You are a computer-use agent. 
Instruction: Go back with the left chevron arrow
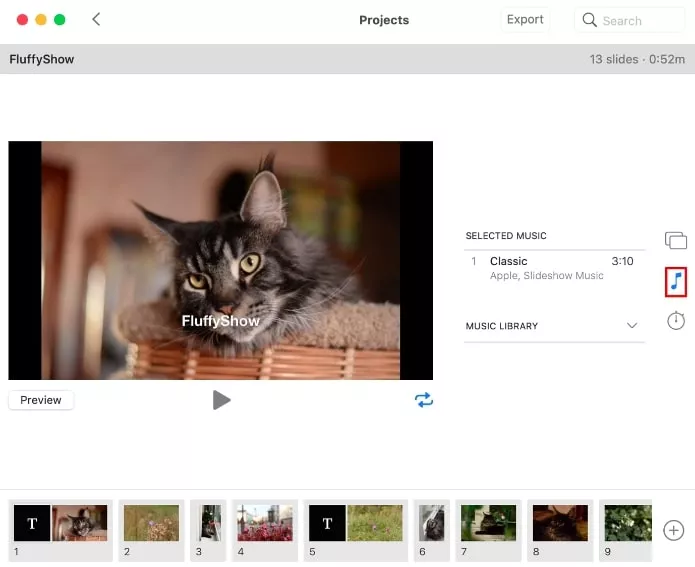click(x=96, y=20)
